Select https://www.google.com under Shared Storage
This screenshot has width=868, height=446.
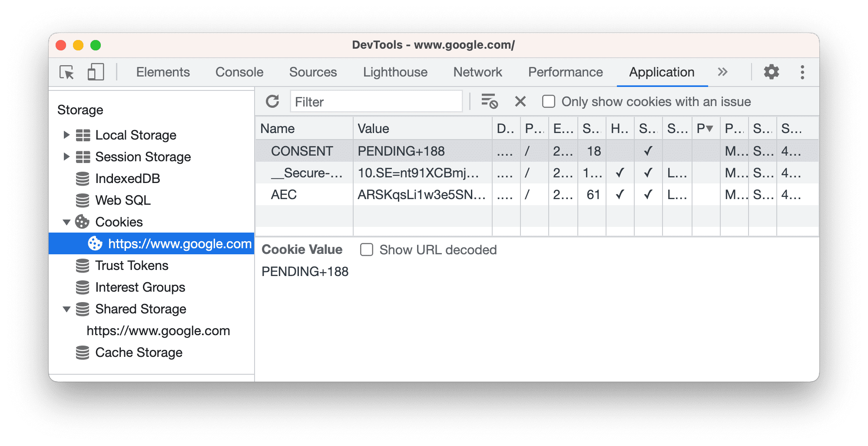pyautogui.click(x=159, y=331)
